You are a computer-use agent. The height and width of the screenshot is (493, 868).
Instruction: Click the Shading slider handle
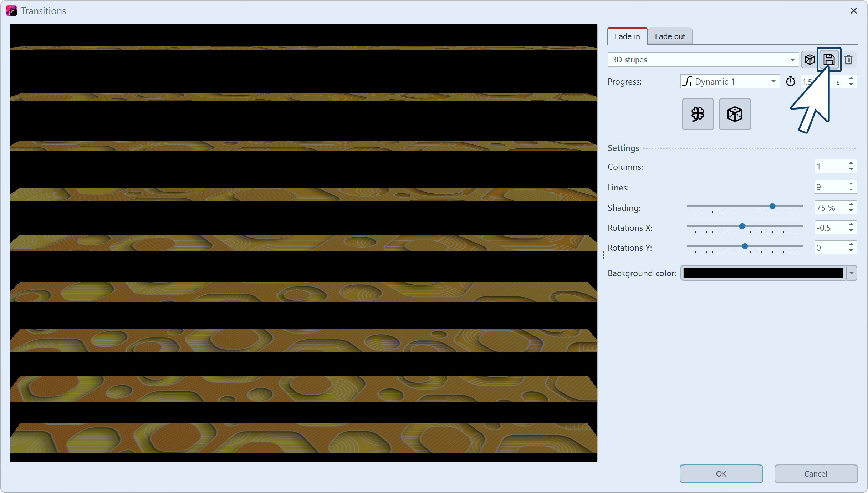tap(772, 206)
